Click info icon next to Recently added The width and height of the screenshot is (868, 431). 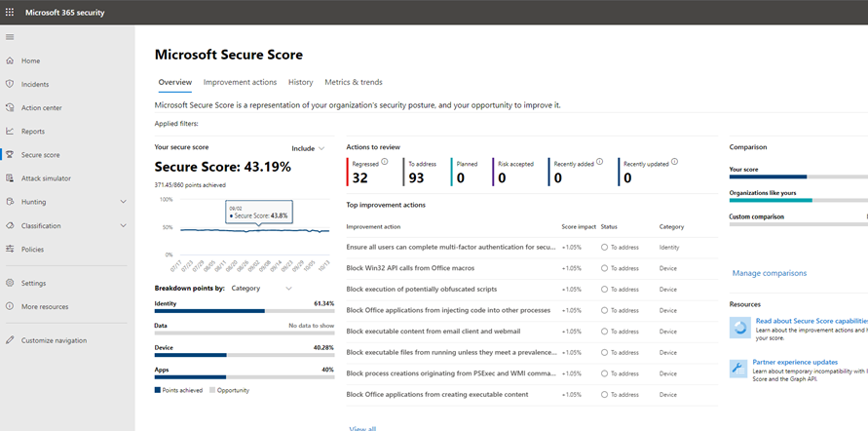[x=600, y=162]
